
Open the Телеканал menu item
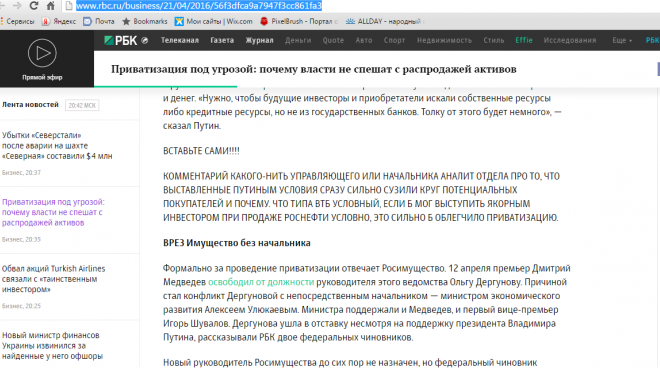(x=180, y=40)
